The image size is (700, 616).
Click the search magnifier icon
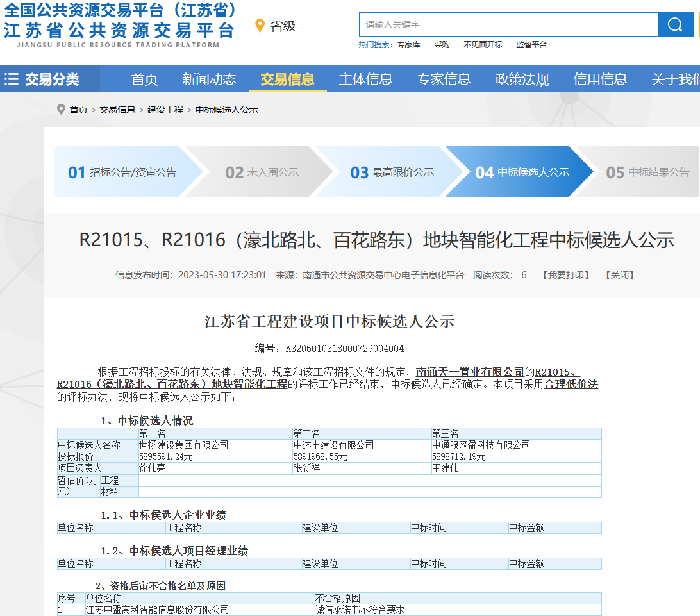(676, 24)
